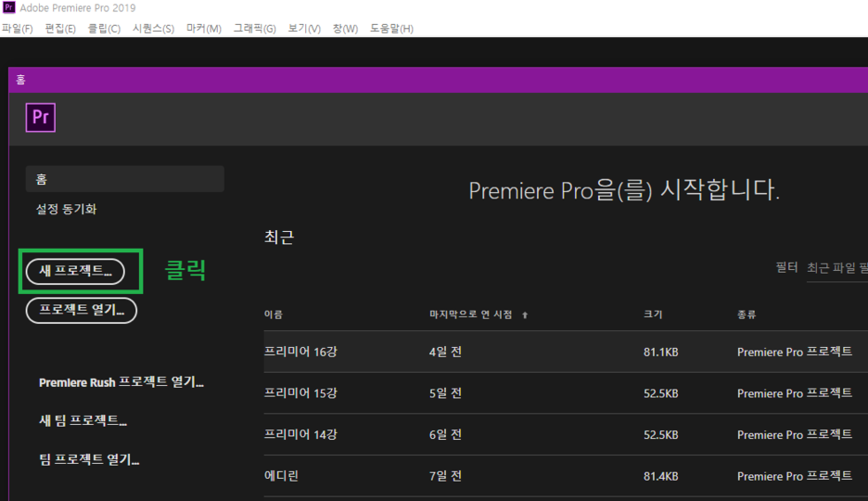Open Premiere Rush 프로젝트 열기... link
The width and height of the screenshot is (868, 501).
[x=121, y=382]
